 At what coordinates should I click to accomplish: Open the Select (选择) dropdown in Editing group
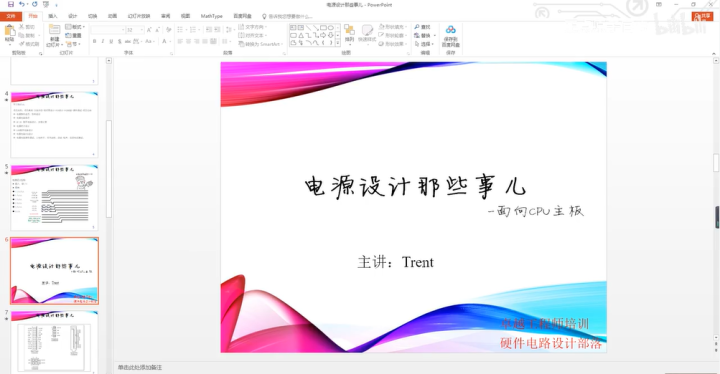(x=425, y=44)
